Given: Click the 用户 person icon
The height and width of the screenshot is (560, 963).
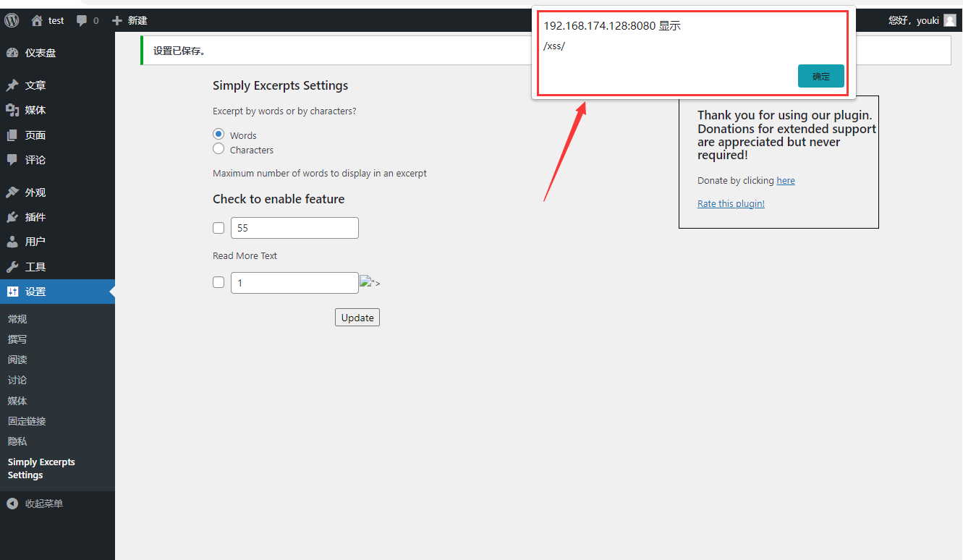Looking at the screenshot, I should pyautogui.click(x=12, y=242).
